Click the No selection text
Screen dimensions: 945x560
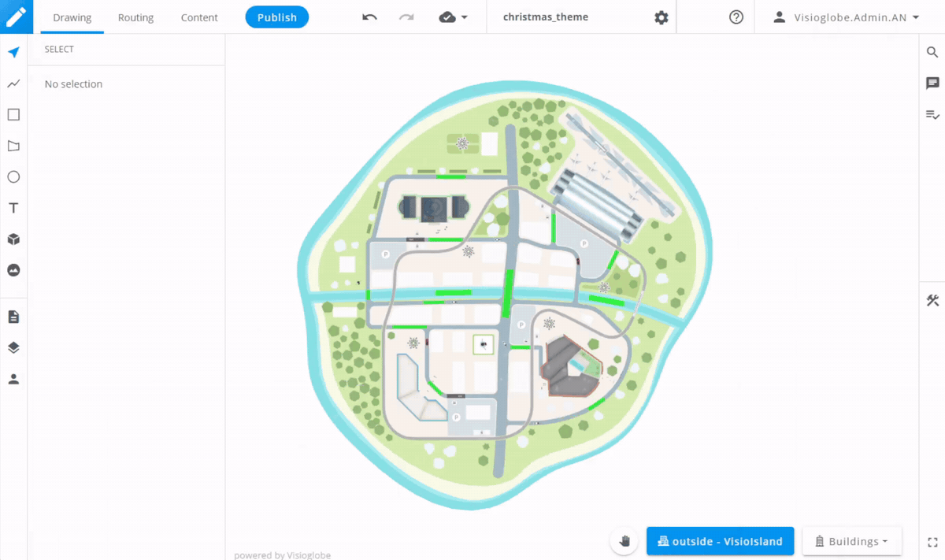tap(73, 84)
